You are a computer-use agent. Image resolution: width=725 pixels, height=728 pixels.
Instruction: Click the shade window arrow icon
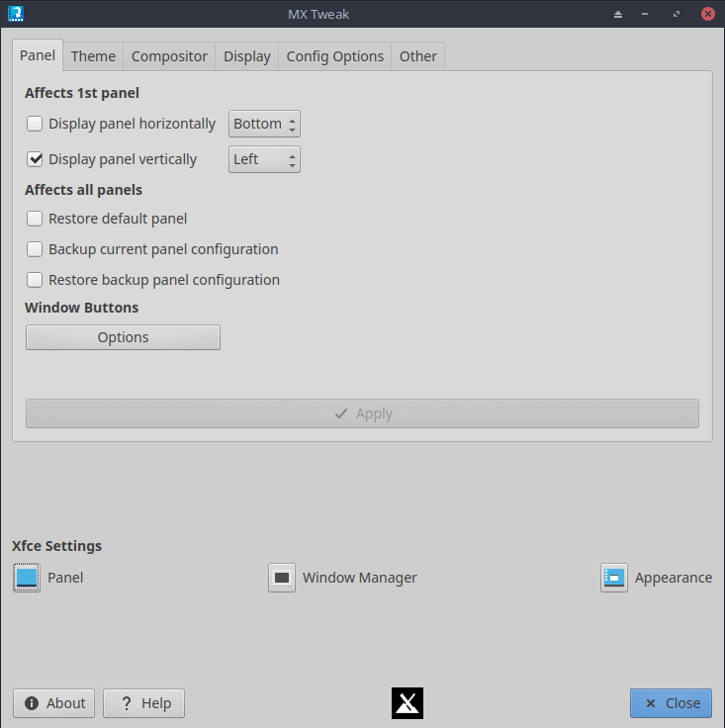click(x=618, y=14)
